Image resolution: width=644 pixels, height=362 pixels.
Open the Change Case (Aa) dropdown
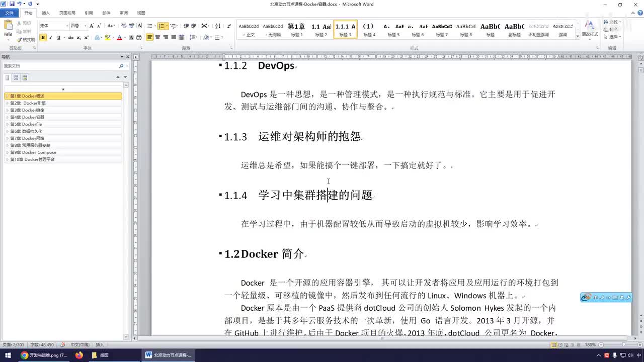pos(111,26)
